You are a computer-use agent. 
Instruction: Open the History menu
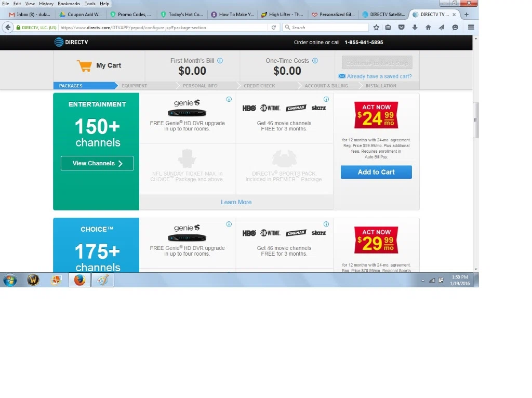click(x=46, y=4)
